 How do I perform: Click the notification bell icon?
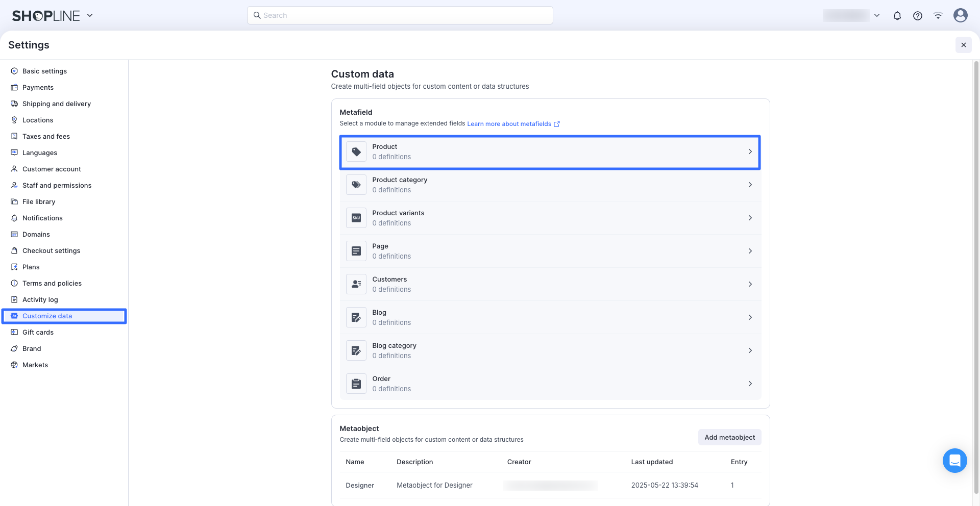point(897,16)
